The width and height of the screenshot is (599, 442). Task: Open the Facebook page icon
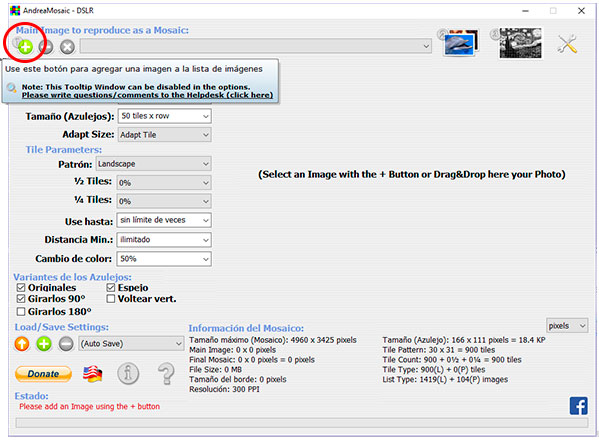(578, 405)
